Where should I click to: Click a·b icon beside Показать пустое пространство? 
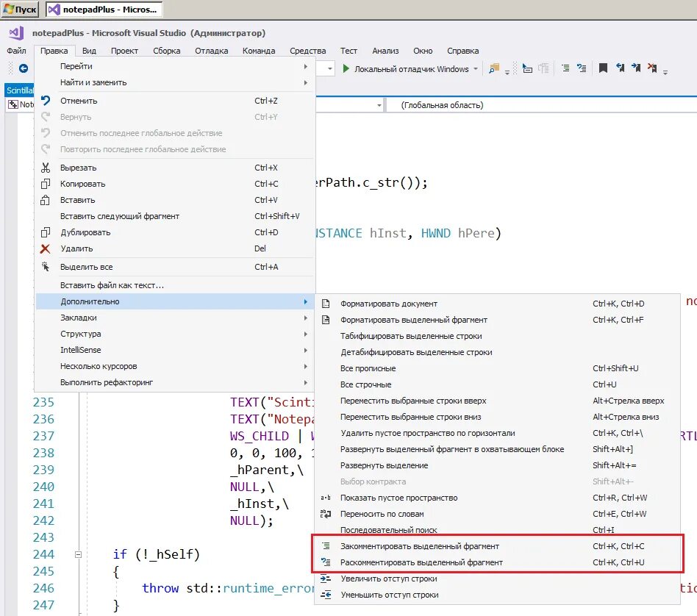coord(326,498)
